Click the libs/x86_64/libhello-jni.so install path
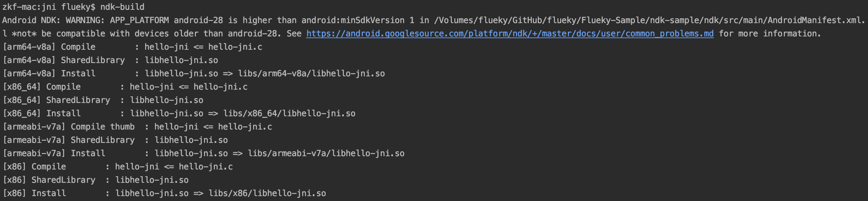The image size is (868, 201). pyautogui.click(x=289, y=113)
